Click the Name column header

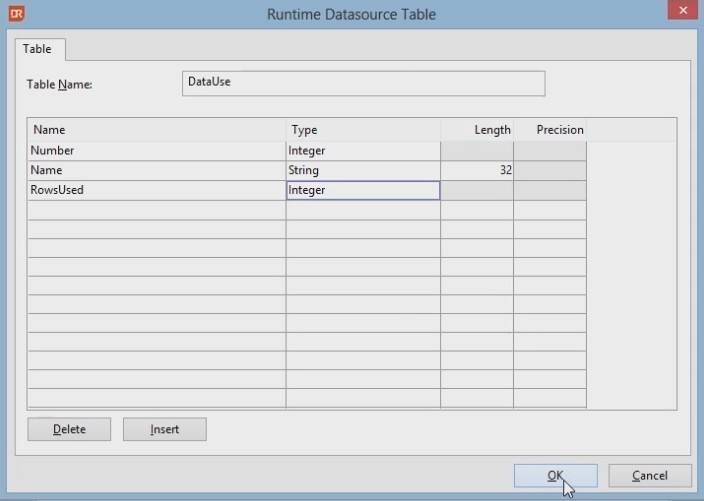point(156,130)
